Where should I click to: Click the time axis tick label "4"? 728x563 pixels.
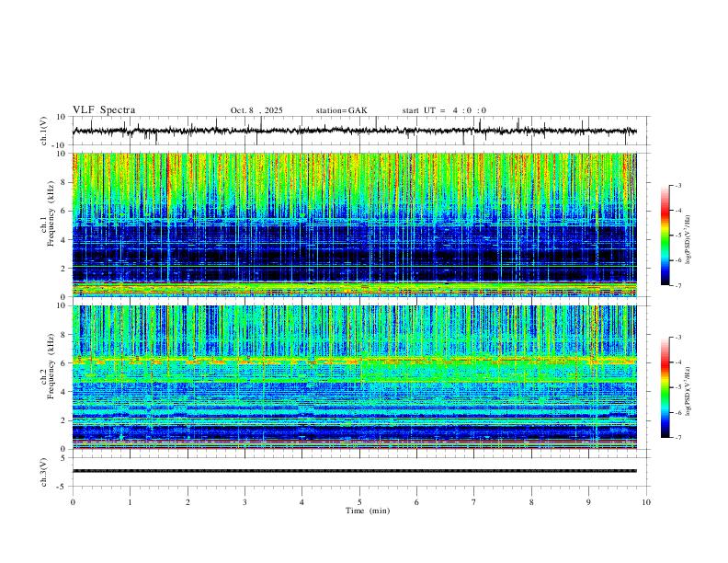pos(302,502)
